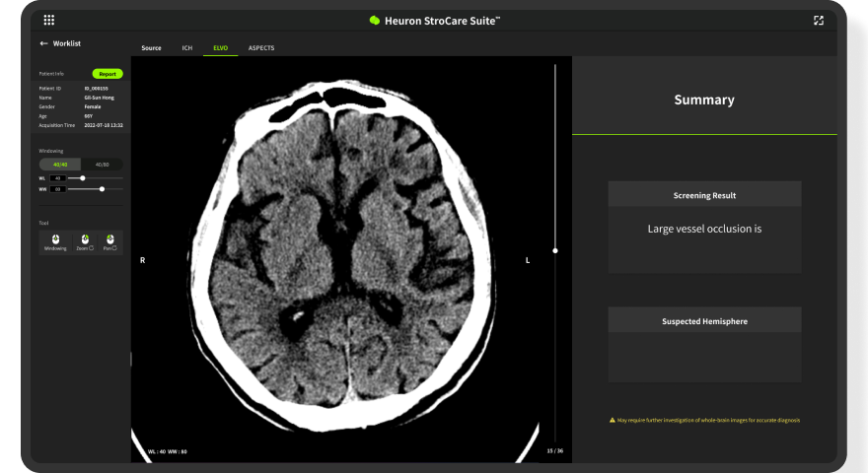Click the WW value input field
The image size is (868, 473).
tap(57, 189)
